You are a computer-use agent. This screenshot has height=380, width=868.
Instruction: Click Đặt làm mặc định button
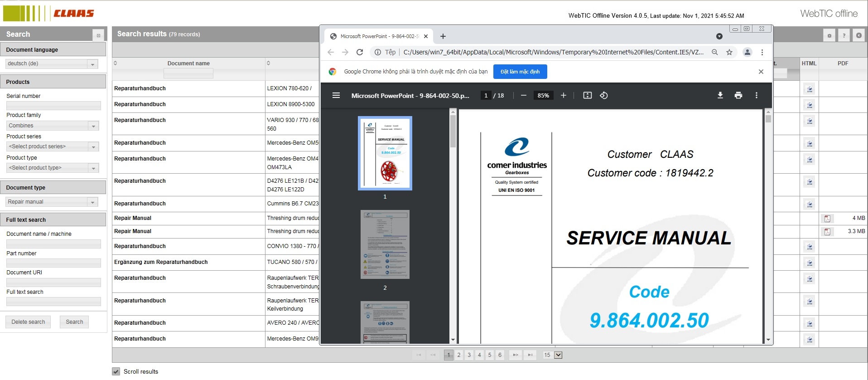520,72
